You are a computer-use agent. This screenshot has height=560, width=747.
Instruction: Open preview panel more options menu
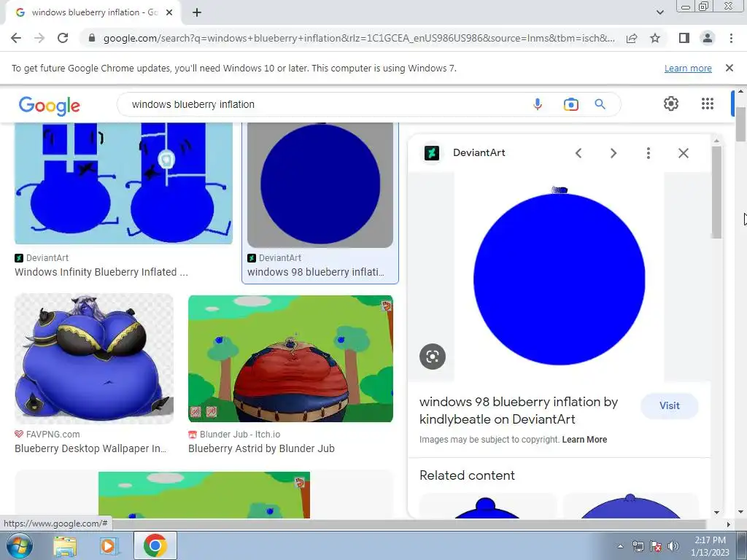click(x=648, y=153)
